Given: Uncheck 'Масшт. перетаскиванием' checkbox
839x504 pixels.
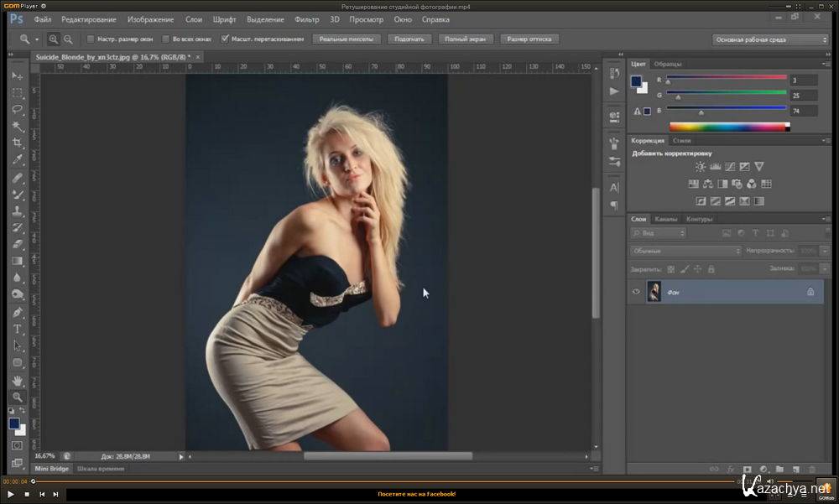Looking at the screenshot, I should 225,39.
